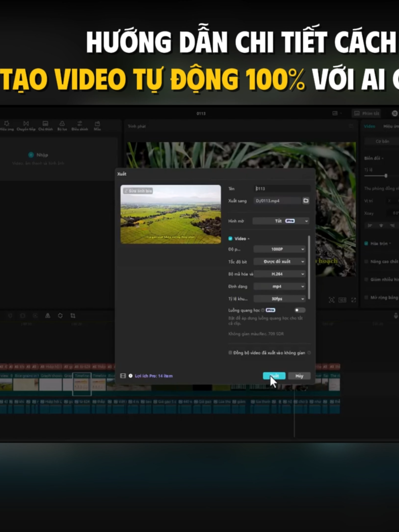Open the Chú thích captions panel

coord(45,126)
